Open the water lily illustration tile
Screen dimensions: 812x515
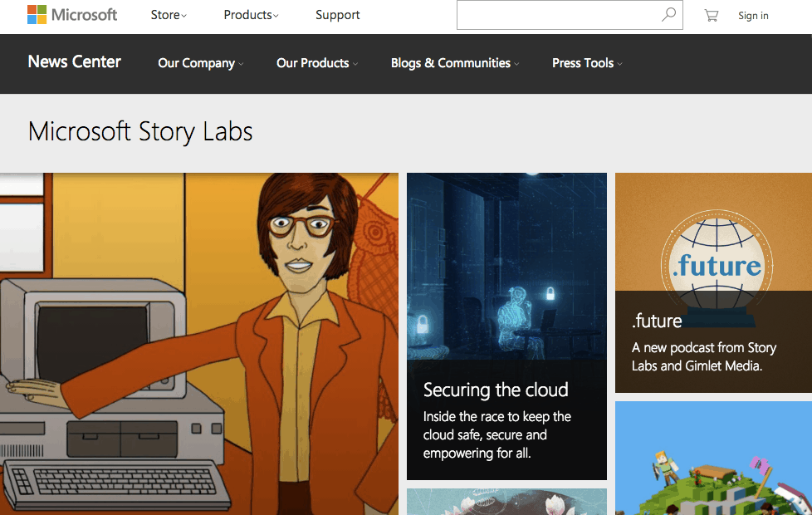coord(506,502)
